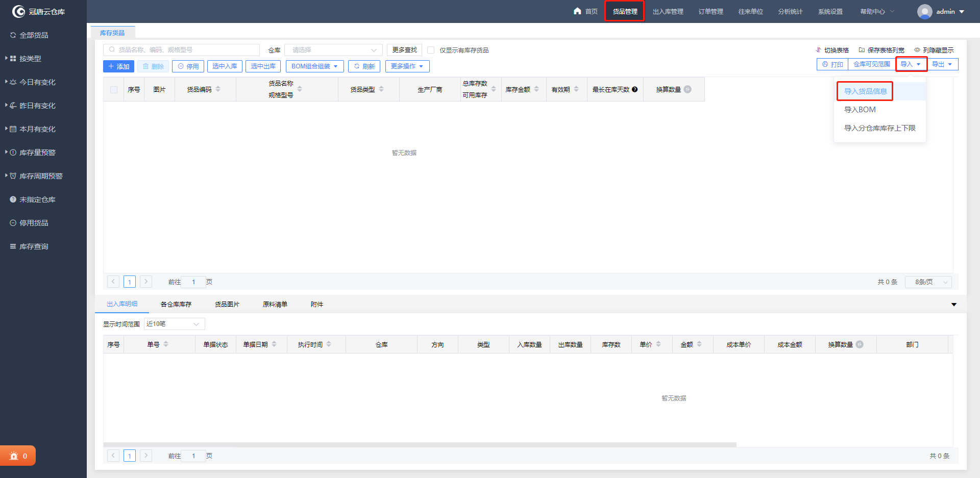Sort by 库存金额 column arrows
Viewport: 980px width, 478px height.
click(x=536, y=89)
